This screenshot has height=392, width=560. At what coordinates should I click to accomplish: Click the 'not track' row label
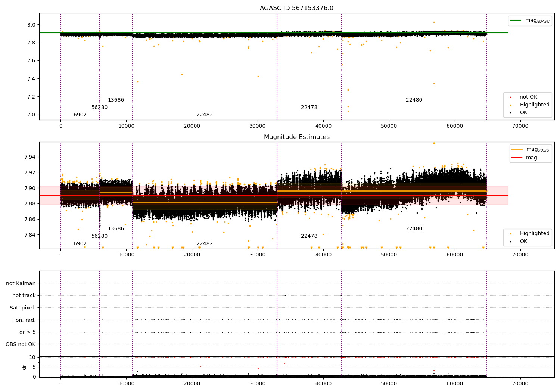coord(24,296)
